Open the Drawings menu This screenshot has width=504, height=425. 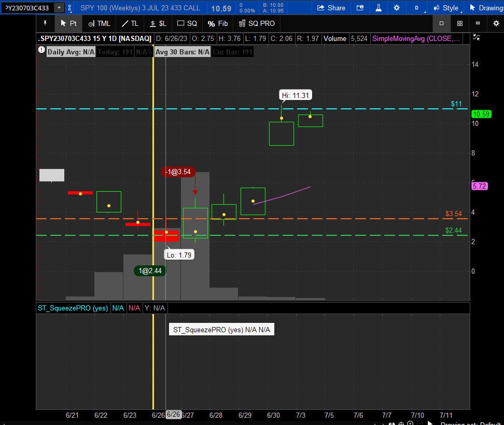pyautogui.click(x=486, y=8)
